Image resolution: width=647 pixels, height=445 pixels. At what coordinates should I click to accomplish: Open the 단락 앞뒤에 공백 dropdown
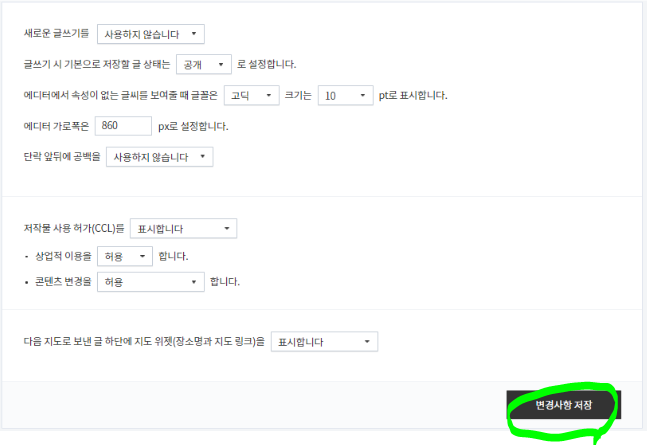click(160, 157)
